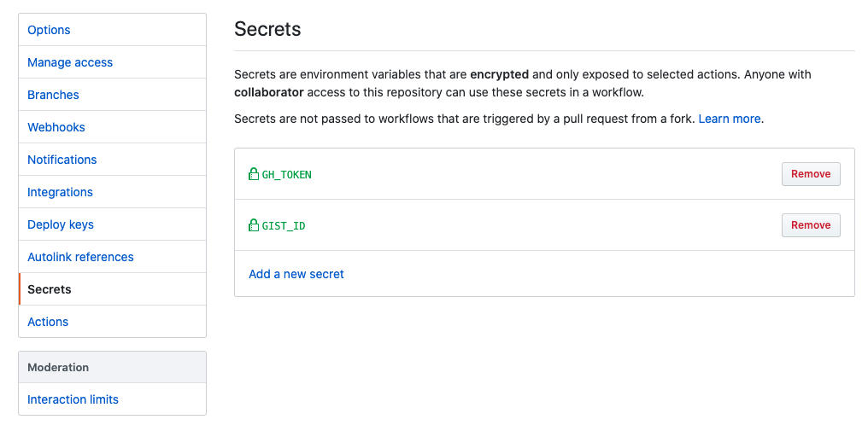
Task: Remove the GH_TOKEN secret
Action: point(810,174)
